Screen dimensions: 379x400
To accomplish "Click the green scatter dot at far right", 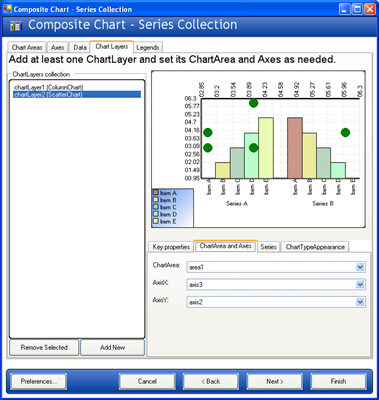I will pyautogui.click(x=345, y=133).
